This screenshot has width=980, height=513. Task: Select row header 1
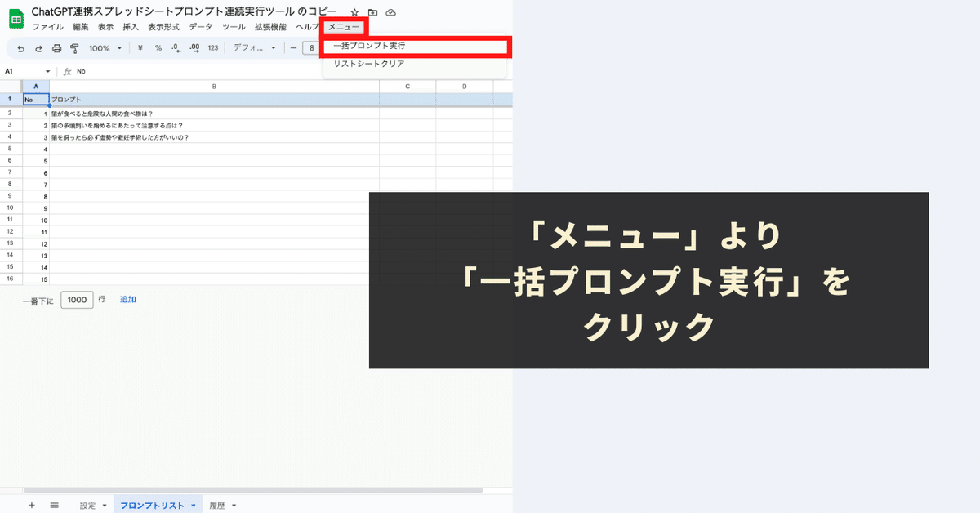click(x=11, y=100)
